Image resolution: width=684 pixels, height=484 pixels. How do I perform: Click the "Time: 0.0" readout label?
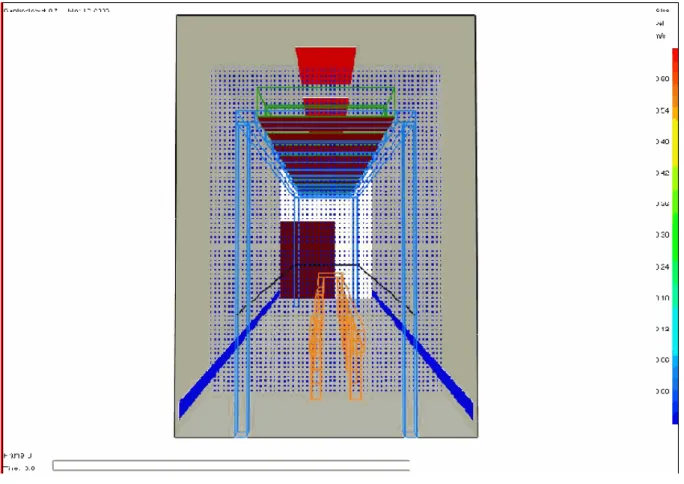pos(19,468)
